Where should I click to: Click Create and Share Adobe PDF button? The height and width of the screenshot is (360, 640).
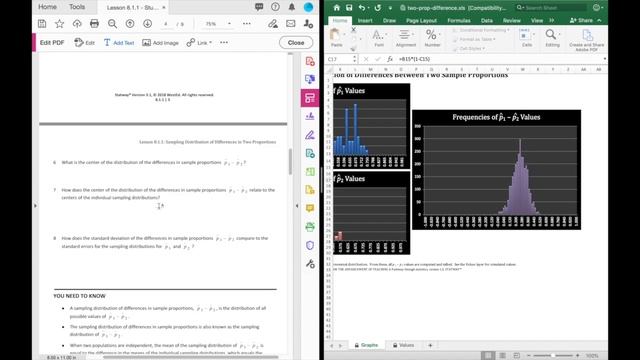pyautogui.click(x=587, y=40)
